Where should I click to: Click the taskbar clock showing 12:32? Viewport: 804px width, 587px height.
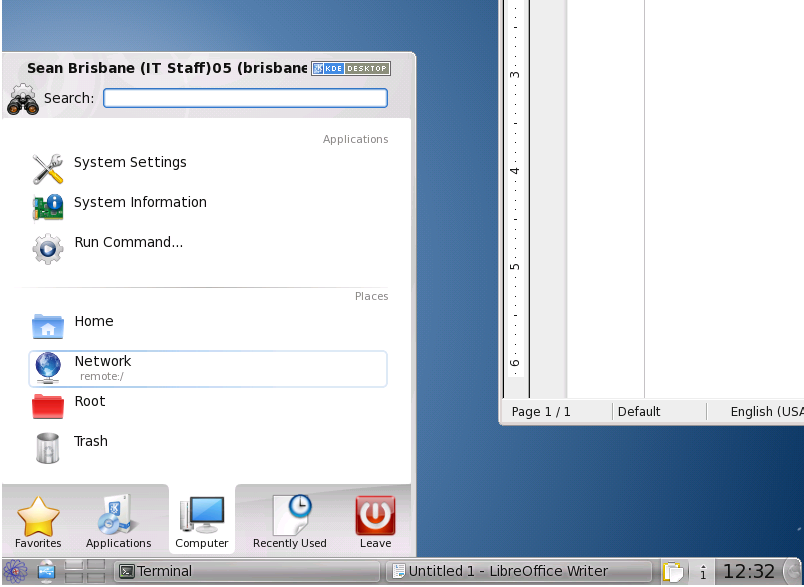(749, 572)
